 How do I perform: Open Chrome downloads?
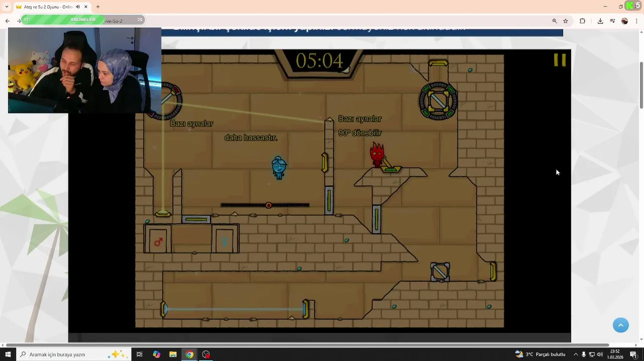click(600, 21)
